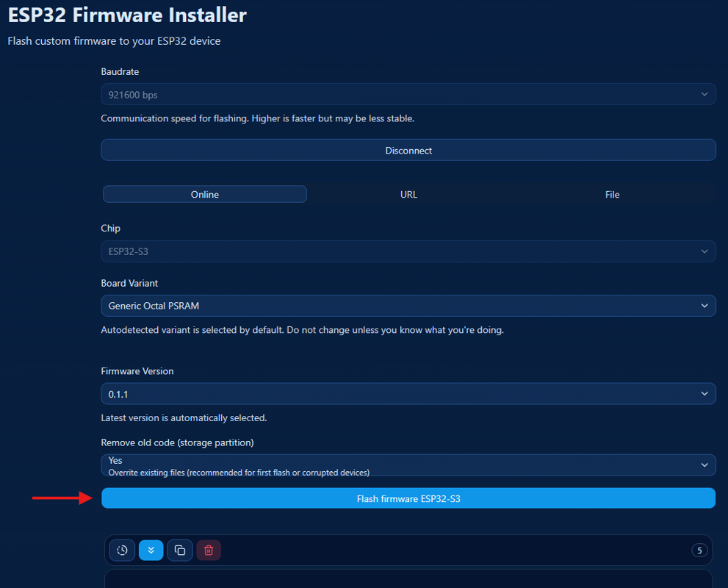The image size is (728, 588).
Task: Click the 'Autodetected variant is selected by default' hint
Action: tap(302, 330)
